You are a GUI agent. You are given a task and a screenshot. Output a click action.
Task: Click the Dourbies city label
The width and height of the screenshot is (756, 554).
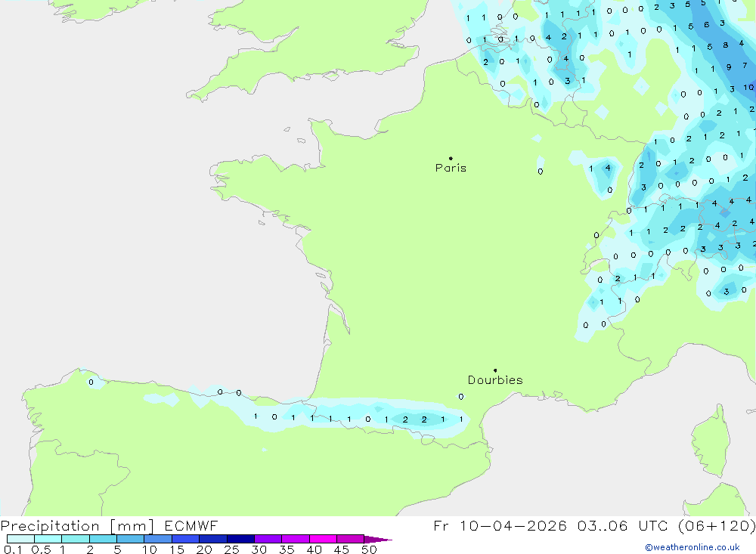click(495, 380)
